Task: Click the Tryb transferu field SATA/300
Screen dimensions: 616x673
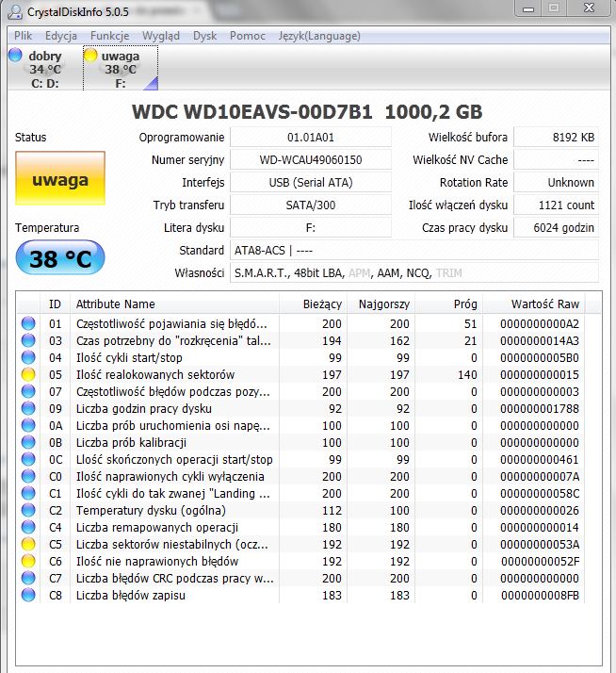Action: pyautogui.click(x=311, y=205)
